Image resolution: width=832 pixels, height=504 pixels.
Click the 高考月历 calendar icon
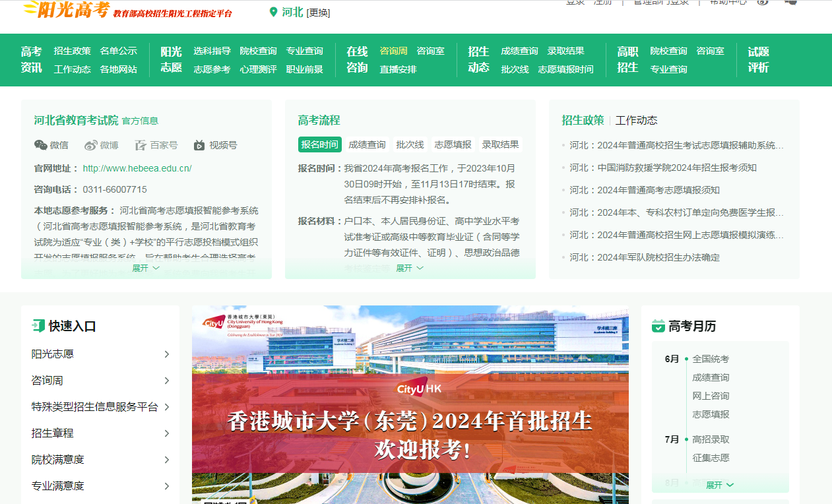(x=658, y=326)
